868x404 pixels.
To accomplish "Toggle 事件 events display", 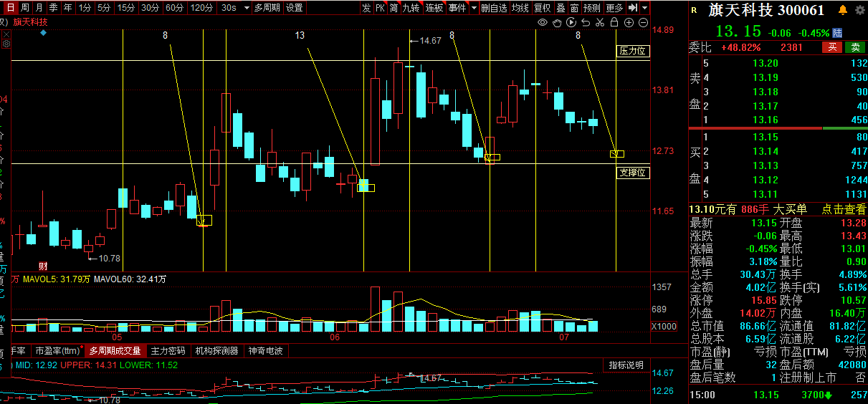I will click(x=457, y=8).
